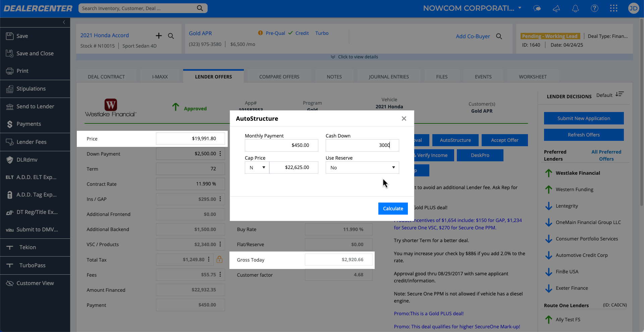
Task: Switch to the Notes tab
Action: [334, 77]
